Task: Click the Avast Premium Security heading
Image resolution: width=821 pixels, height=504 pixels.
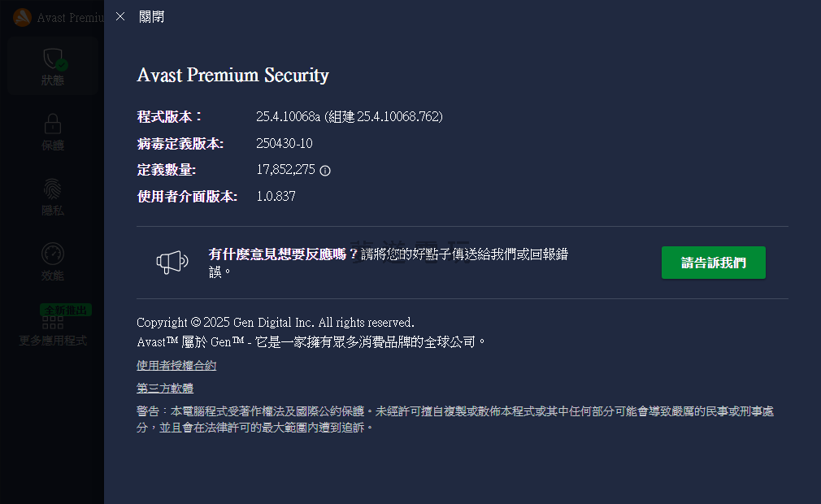Action: (232, 76)
